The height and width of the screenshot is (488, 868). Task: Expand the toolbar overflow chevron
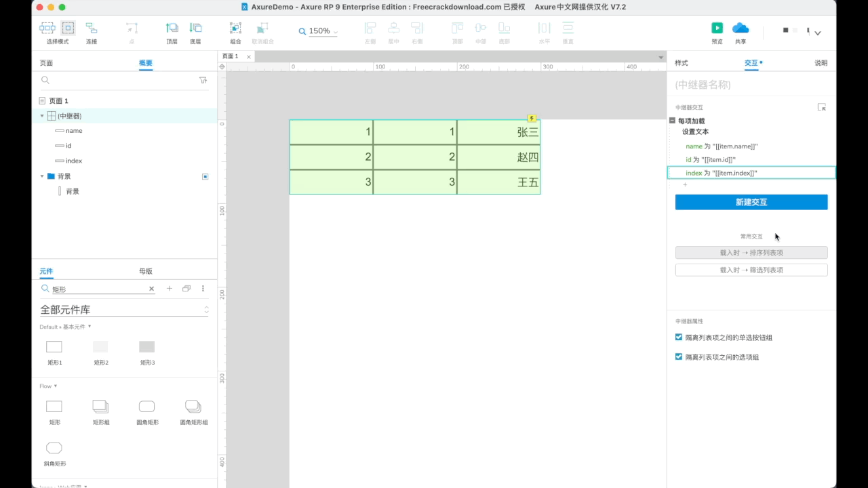click(818, 33)
